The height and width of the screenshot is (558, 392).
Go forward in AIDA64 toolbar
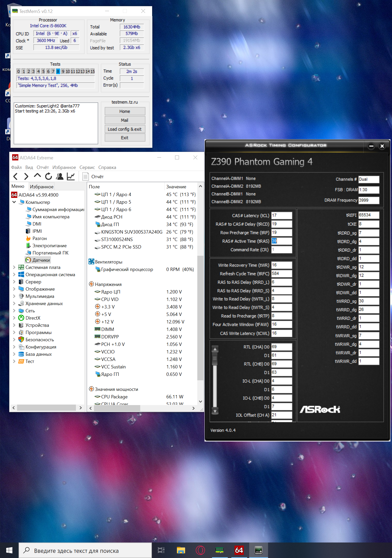(x=26, y=176)
